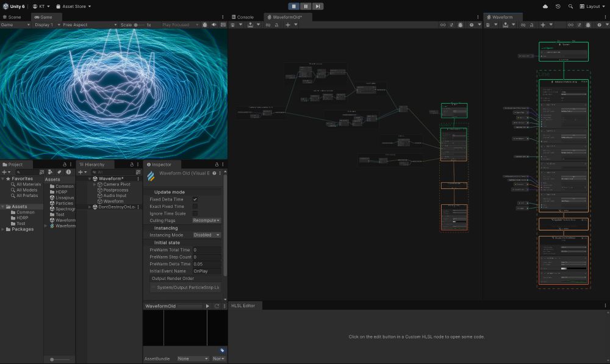Stop play mode with the stop button
This screenshot has width=610, height=364.
click(294, 6)
